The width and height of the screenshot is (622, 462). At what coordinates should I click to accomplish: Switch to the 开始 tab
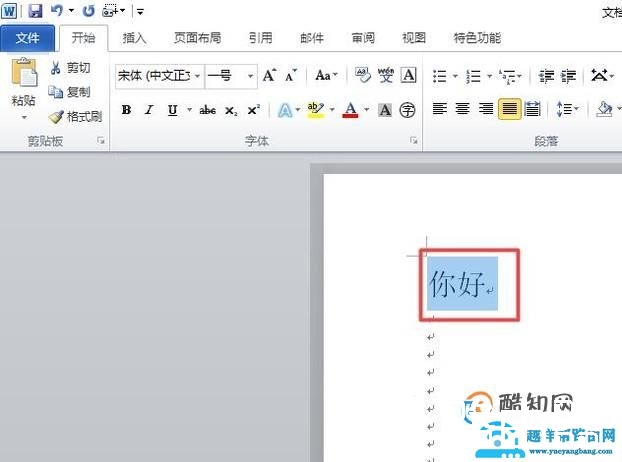click(x=83, y=38)
